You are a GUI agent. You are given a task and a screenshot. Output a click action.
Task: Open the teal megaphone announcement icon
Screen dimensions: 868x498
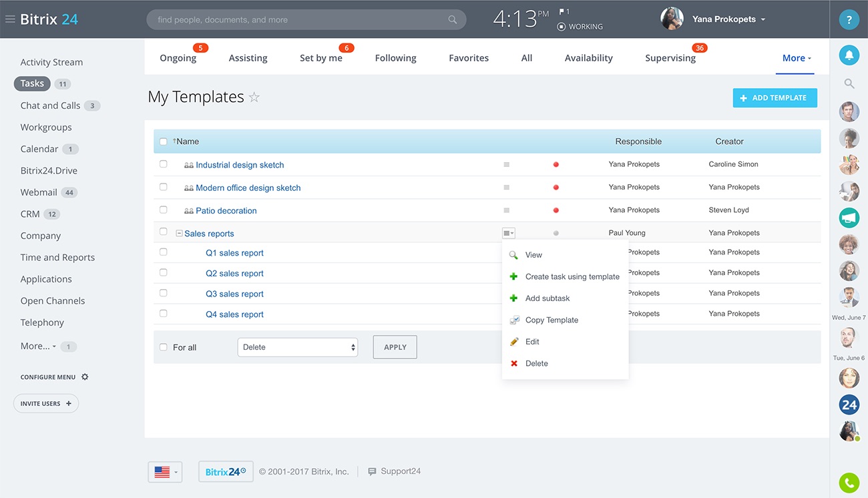pyautogui.click(x=849, y=218)
